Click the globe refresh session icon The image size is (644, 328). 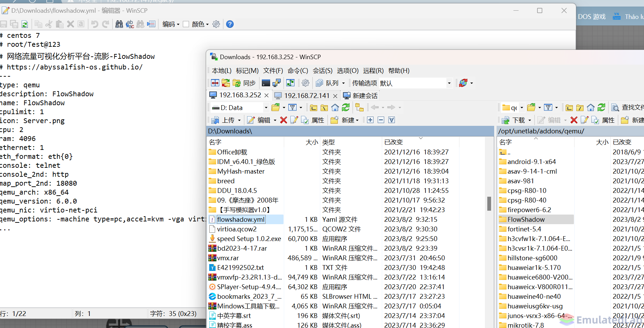click(x=463, y=83)
